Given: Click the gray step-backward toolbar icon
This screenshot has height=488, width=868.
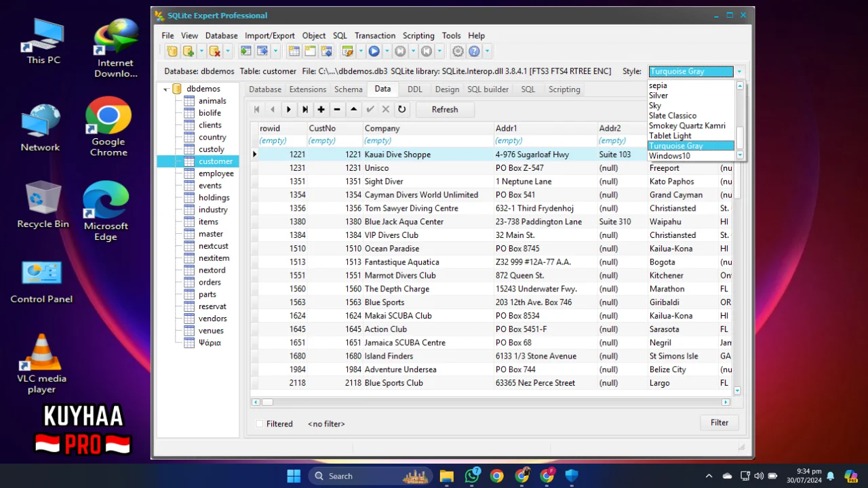Looking at the screenshot, I should point(426,52).
